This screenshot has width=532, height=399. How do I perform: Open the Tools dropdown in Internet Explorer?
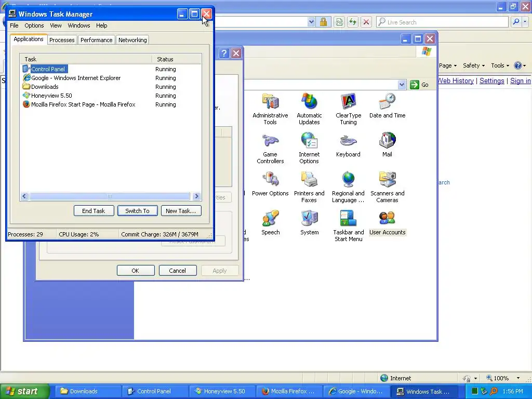pyautogui.click(x=500, y=65)
